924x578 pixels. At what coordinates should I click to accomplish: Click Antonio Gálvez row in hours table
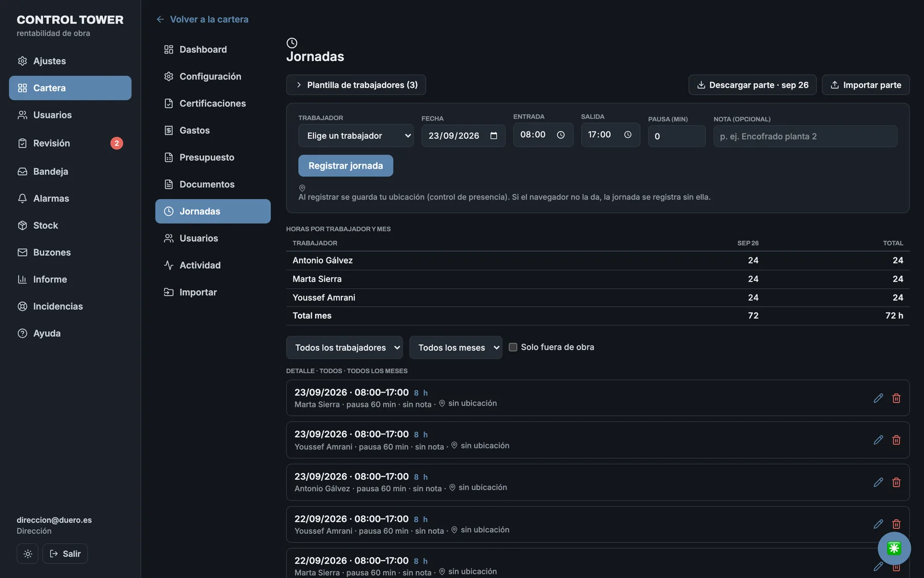tap(598, 260)
